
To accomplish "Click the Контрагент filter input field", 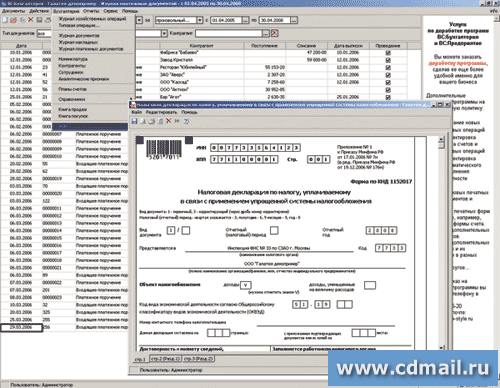I will (229, 33).
